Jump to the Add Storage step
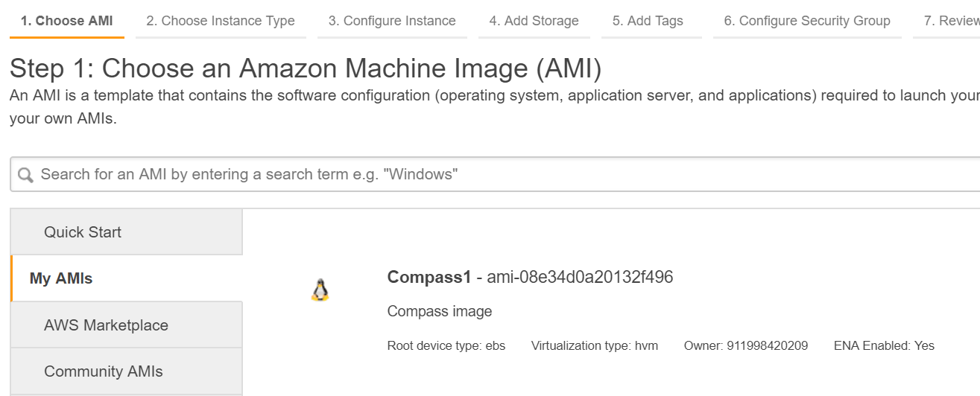Screen dimensions: 980x396 point(534,21)
